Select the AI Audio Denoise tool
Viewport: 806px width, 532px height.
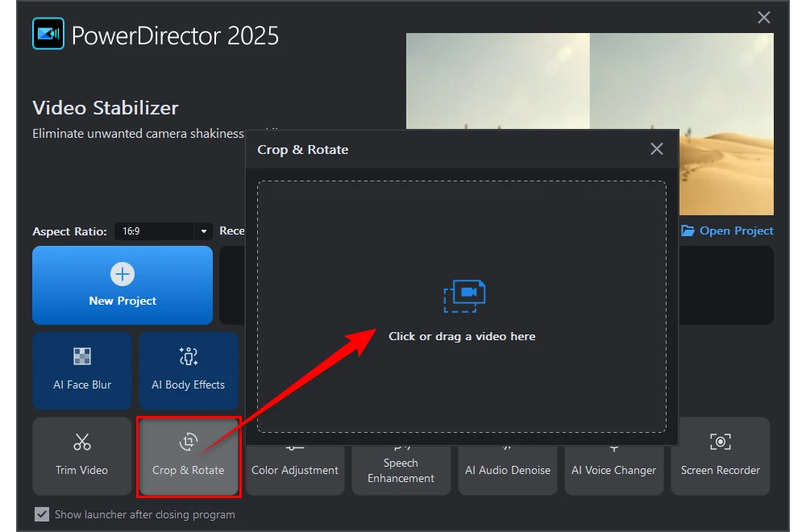508,470
